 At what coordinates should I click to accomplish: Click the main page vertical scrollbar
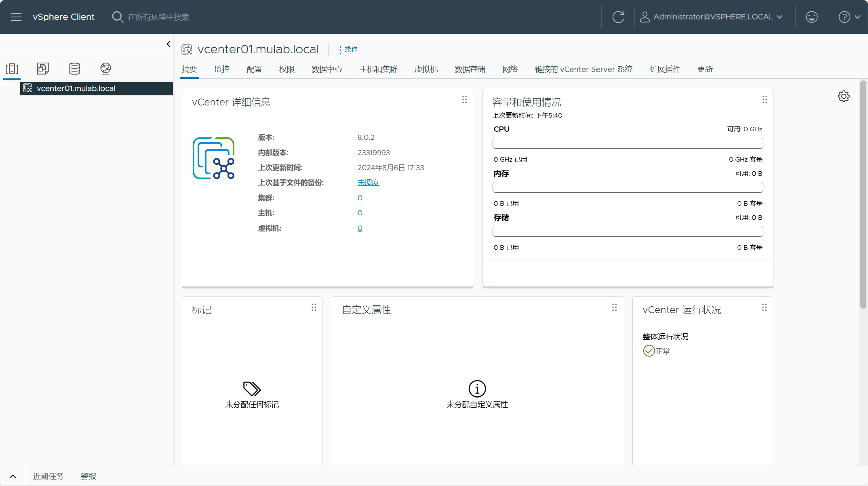[x=863, y=195]
